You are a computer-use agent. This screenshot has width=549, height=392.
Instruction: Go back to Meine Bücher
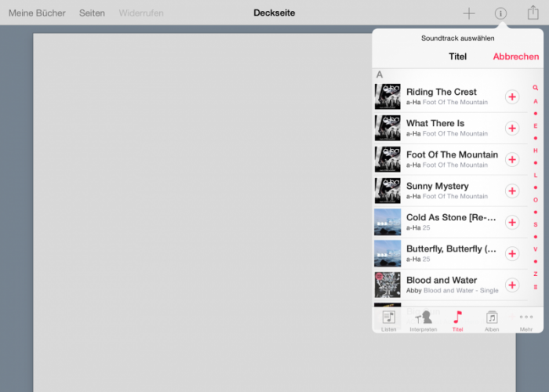37,13
